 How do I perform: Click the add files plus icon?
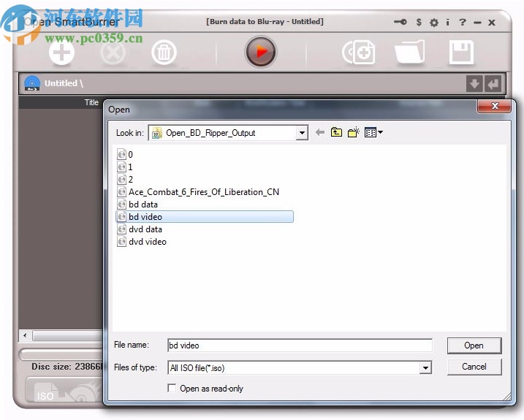coord(61,53)
